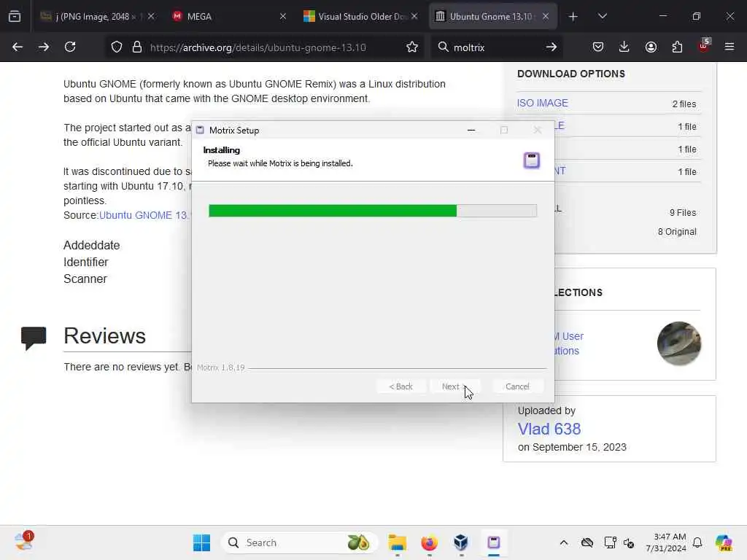Bookmark this page with star icon
Screen dimensions: 747x560
tap(412, 47)
